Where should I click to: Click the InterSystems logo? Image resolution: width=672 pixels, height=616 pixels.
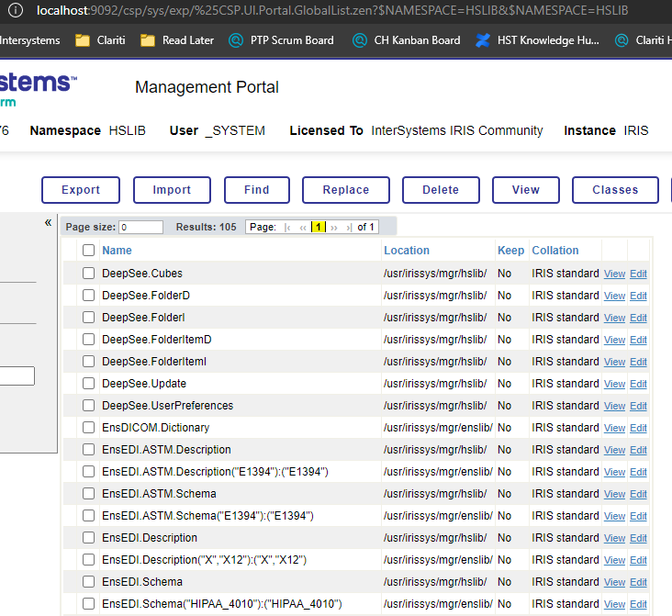(38, 89)
